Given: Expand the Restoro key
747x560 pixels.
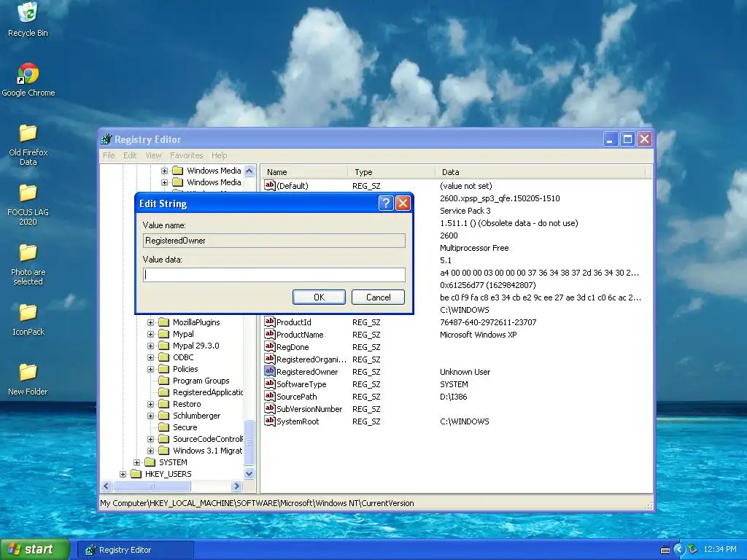Looking at the screenshot, I should pos(150,404).
